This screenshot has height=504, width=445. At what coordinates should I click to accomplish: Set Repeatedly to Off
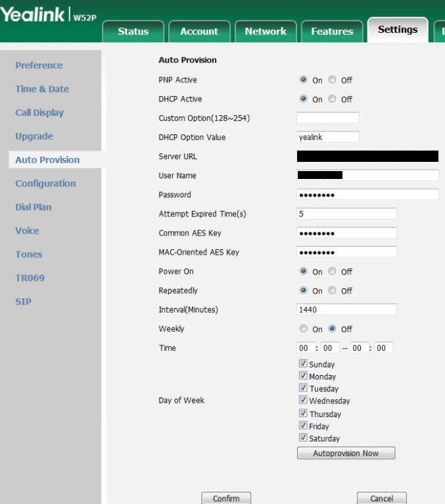[333, 291]
